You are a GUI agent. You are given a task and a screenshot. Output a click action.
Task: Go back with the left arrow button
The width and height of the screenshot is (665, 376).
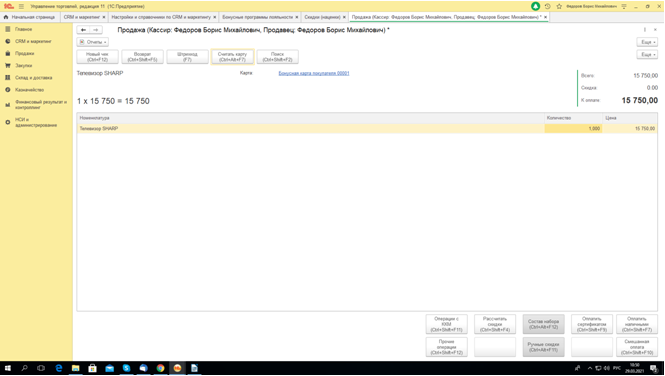(x=84, y=30)
